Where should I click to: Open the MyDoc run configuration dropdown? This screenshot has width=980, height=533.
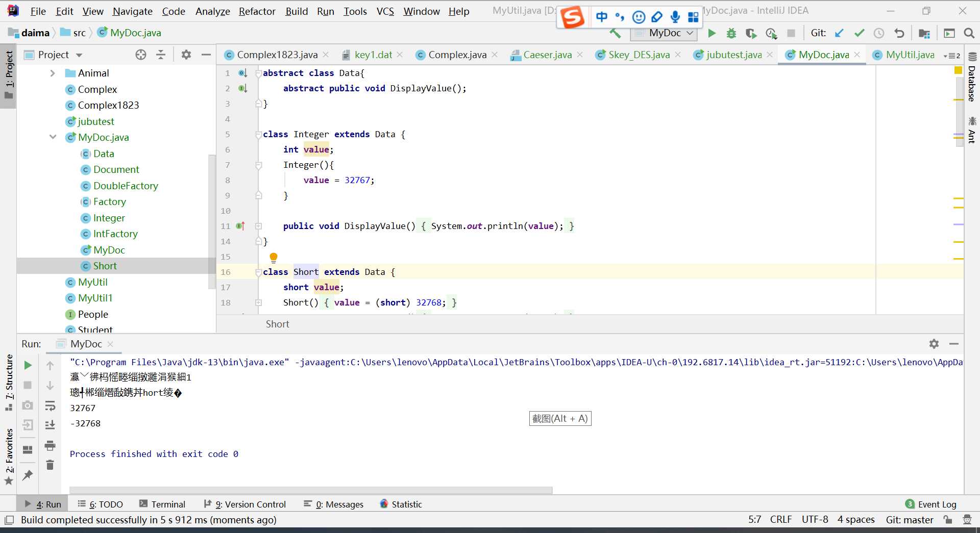pyautogui.click(x=665, y=33)
